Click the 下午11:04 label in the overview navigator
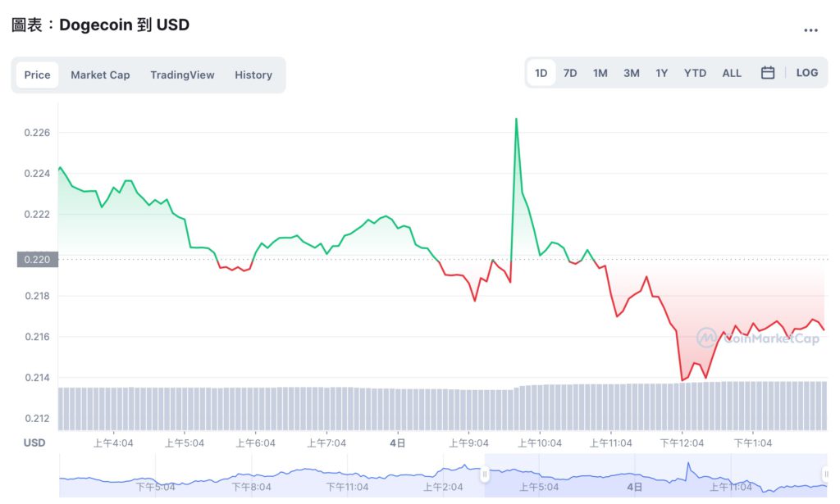The image size is (840, 504). pyautogui.click(x=347, y=487)
